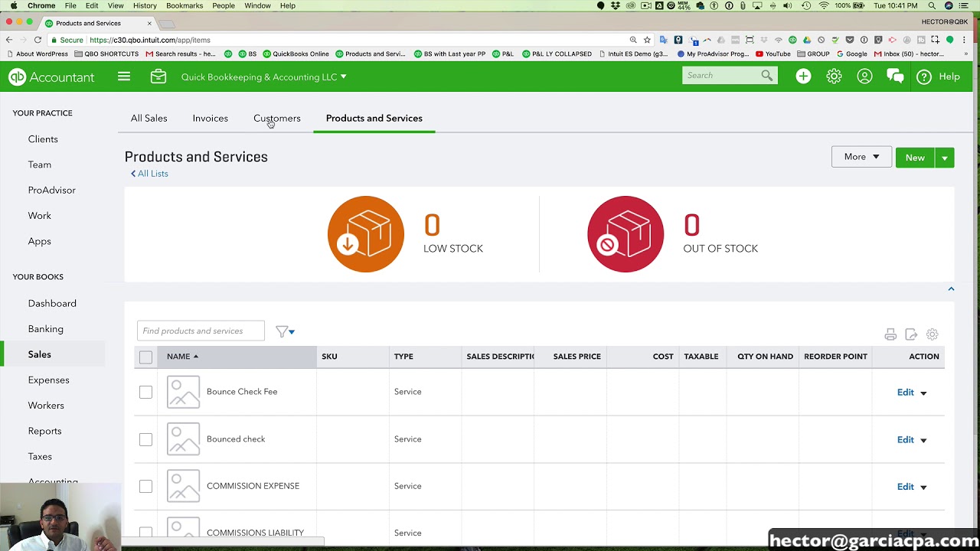
Task: Check the Bounced check row checkbox
Action: click(x=145, y=439)
